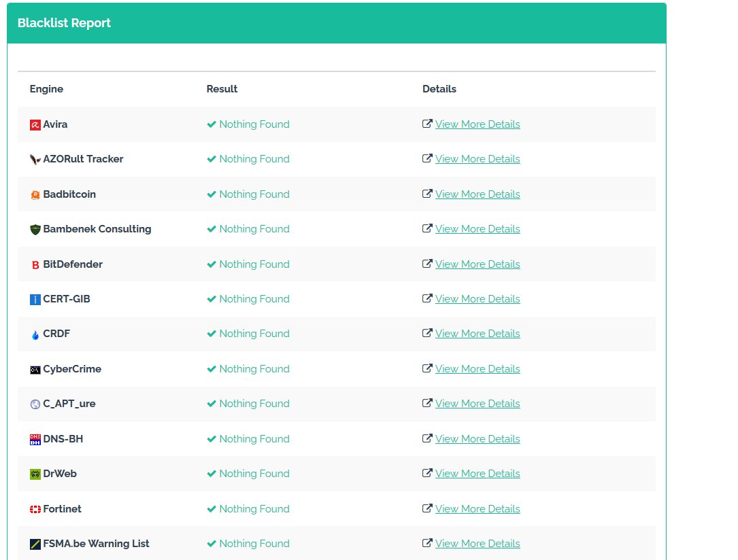The width and height of the screenshot is (738, 560).
Task: Click external-link icon in BitDefender row
Action: point(427,264)
